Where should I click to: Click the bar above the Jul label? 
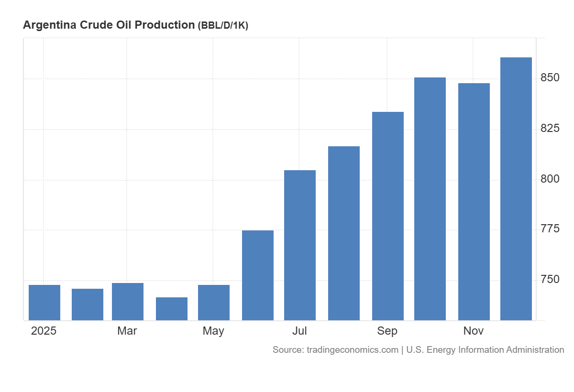tap(300, 245)
